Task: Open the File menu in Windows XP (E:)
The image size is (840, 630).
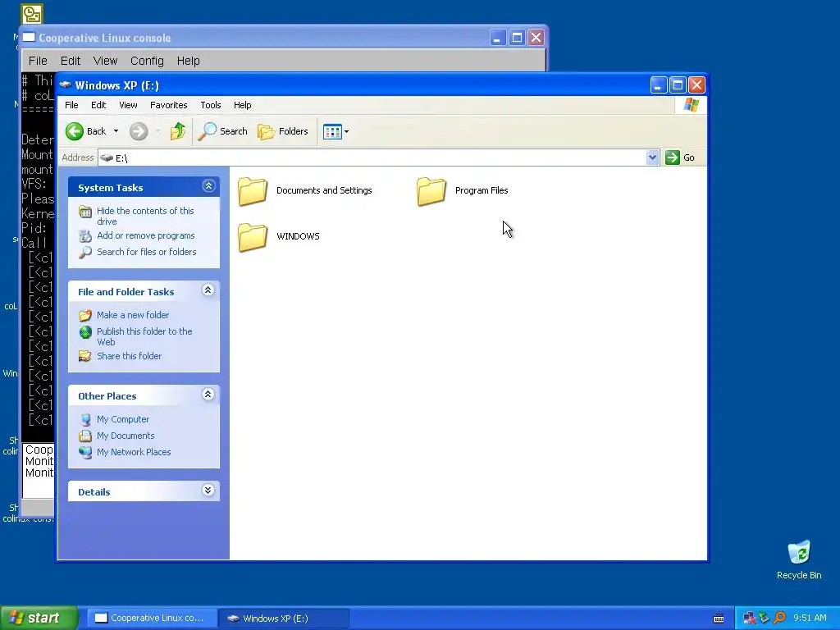Action: 72,105
